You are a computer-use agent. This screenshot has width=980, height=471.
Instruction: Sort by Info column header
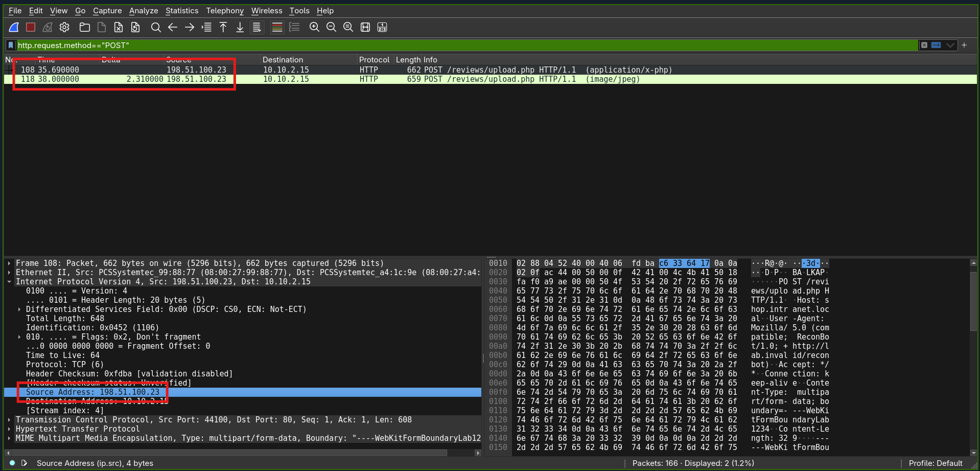pyautogui.click(x=699, y=60)
